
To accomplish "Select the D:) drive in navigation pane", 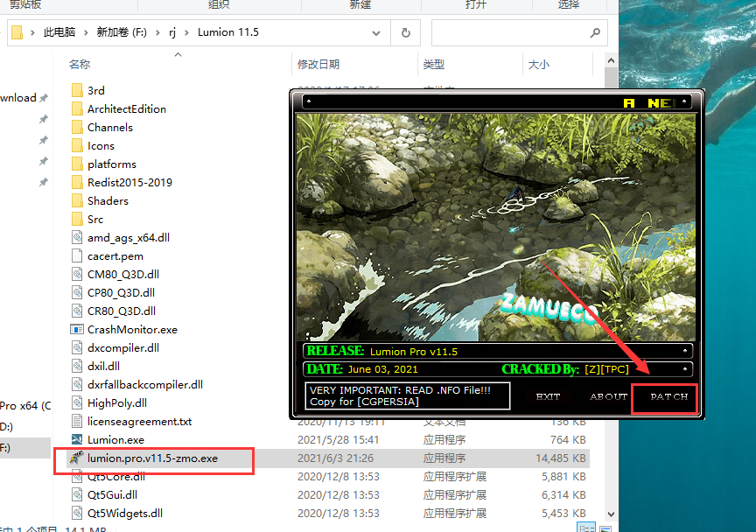I will click(6, 427).
